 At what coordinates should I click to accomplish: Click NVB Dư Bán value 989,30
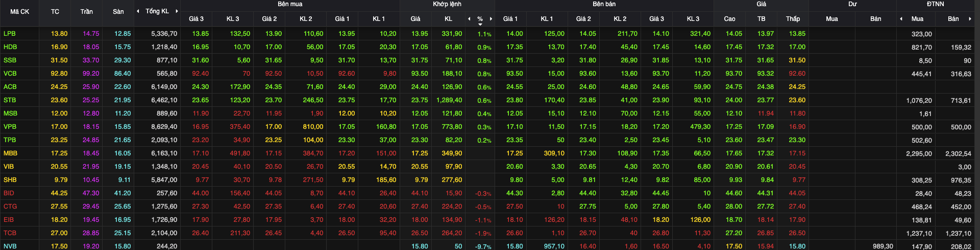click(883, 246)
